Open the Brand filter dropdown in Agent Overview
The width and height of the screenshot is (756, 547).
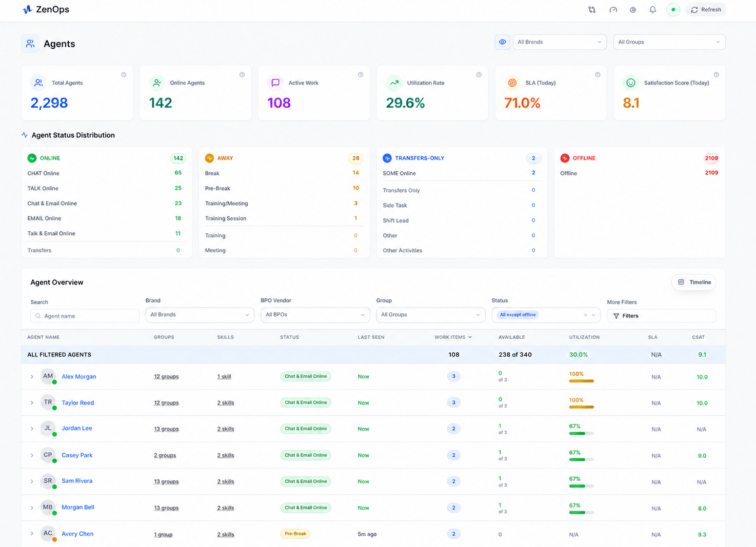pos(200,315)
